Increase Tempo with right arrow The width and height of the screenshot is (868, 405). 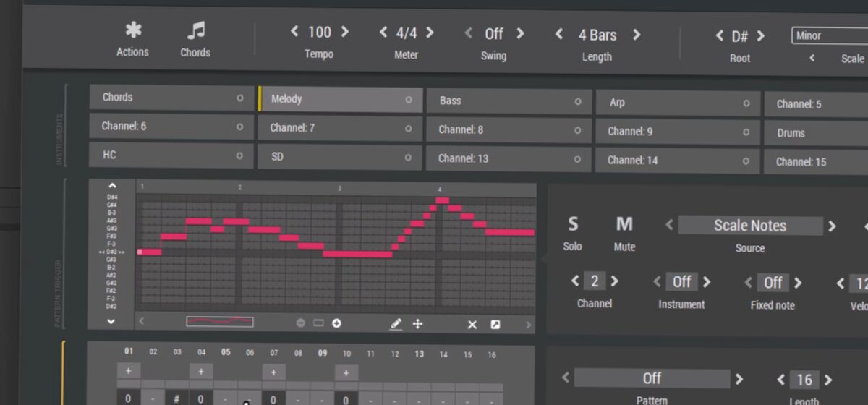(x=345, y=32)
